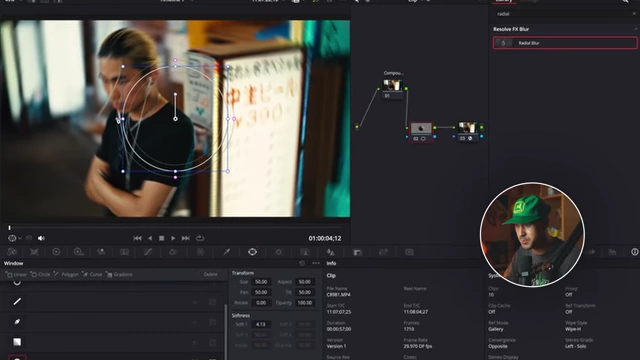Open the Camera Raw palette
This screenshot has width=640, height=360.
coord(12,252)
